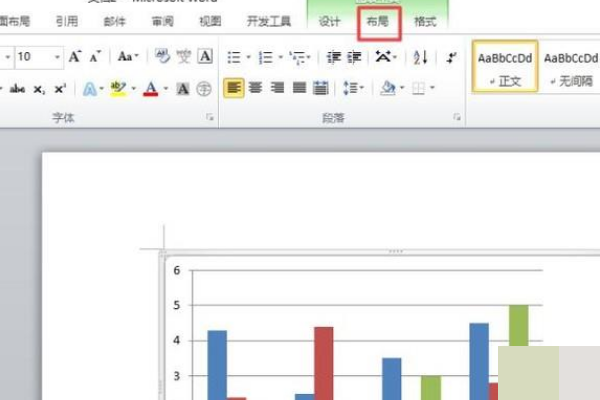Switch to the 邮件 tab
The height and width of the screenshot is (400, 600).
coord(114,21)
